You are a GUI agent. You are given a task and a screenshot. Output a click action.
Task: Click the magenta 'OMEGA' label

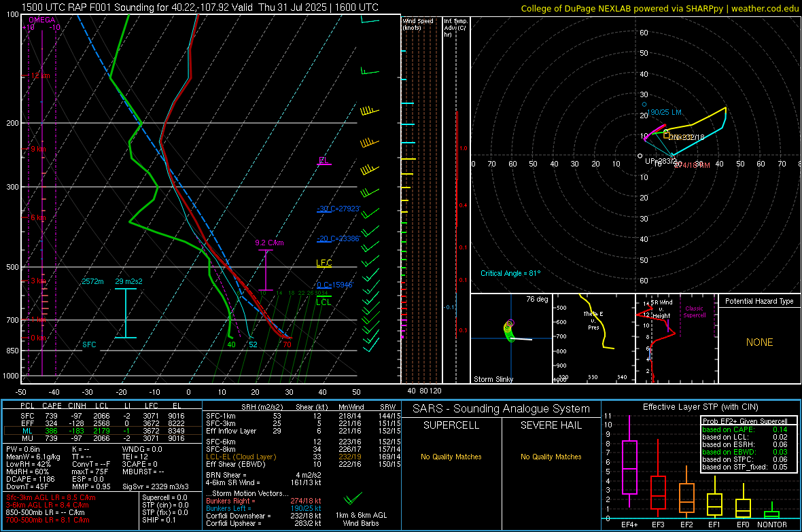(x=42, y=20)
